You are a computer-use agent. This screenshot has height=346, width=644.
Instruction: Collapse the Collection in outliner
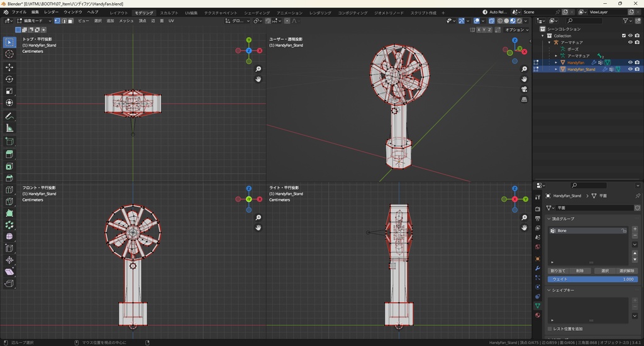pyautogui.click(x=543, y=36)
